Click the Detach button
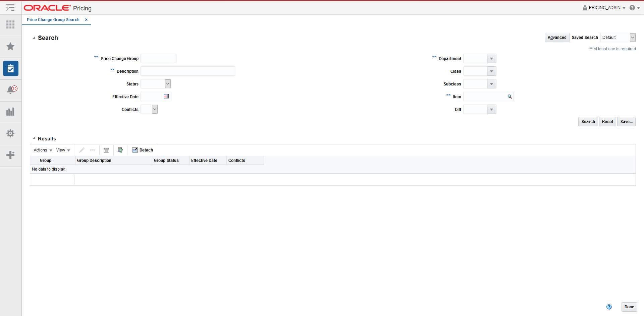 [142, 150]
